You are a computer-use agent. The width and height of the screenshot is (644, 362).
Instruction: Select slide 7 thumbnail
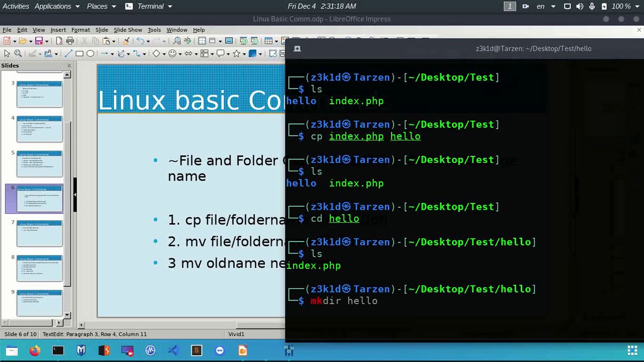[39, 233]
